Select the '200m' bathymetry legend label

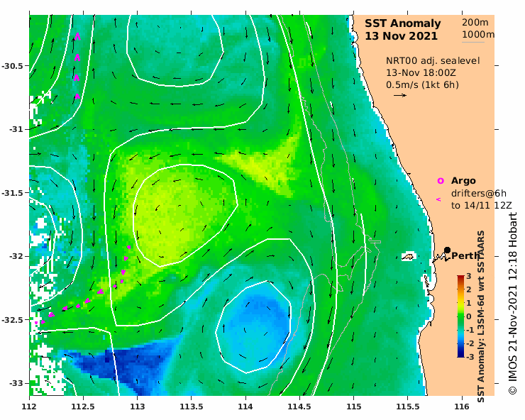coord(475,23)
